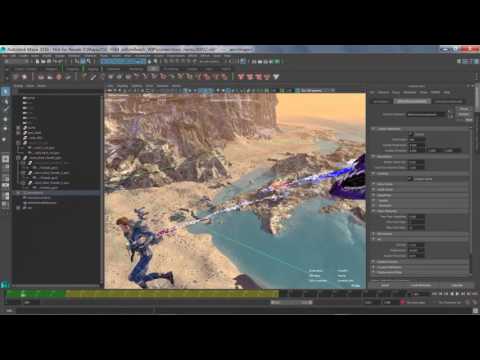Open the Help menu in the Outliner
The width and height of the screenshot is (480, 360).
(x=41, y=86)
